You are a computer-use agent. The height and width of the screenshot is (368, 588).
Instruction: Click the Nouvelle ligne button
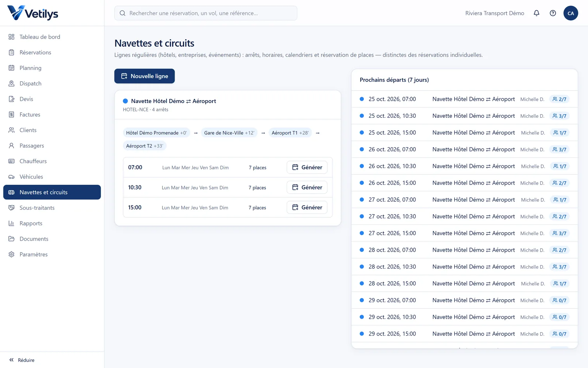click(144, 76)
